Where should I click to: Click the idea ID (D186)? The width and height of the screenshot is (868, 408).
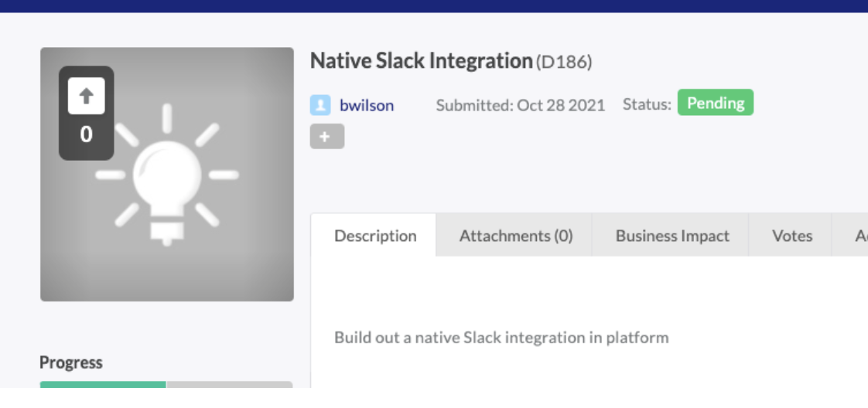(564, 62)
